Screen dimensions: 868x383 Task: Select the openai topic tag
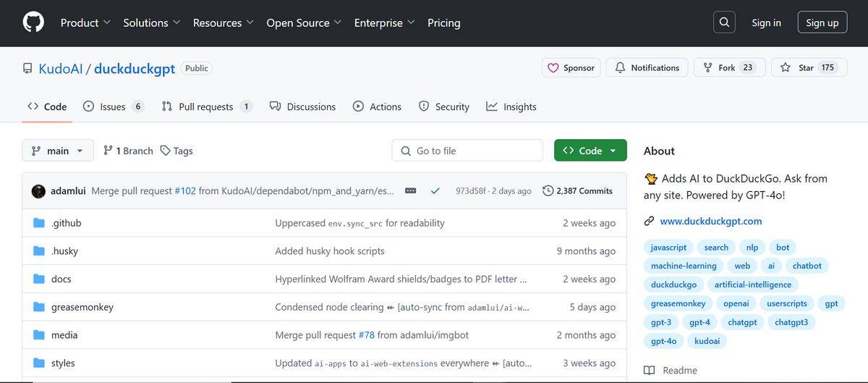pos(736,303)
